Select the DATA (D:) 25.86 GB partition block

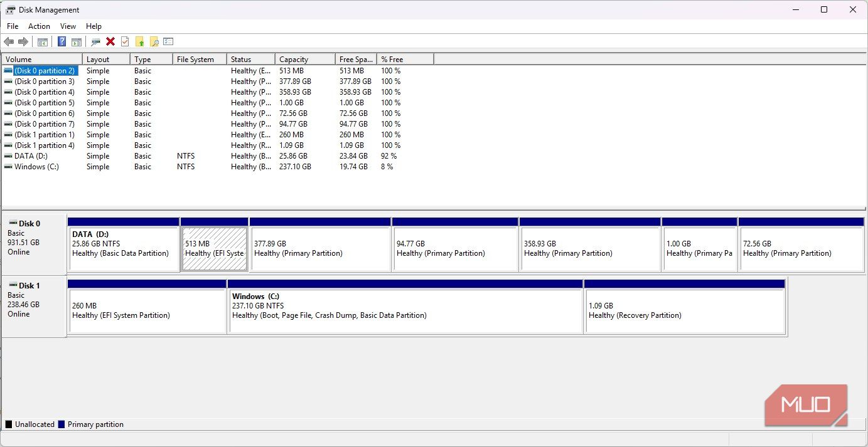tap(123, 245)
